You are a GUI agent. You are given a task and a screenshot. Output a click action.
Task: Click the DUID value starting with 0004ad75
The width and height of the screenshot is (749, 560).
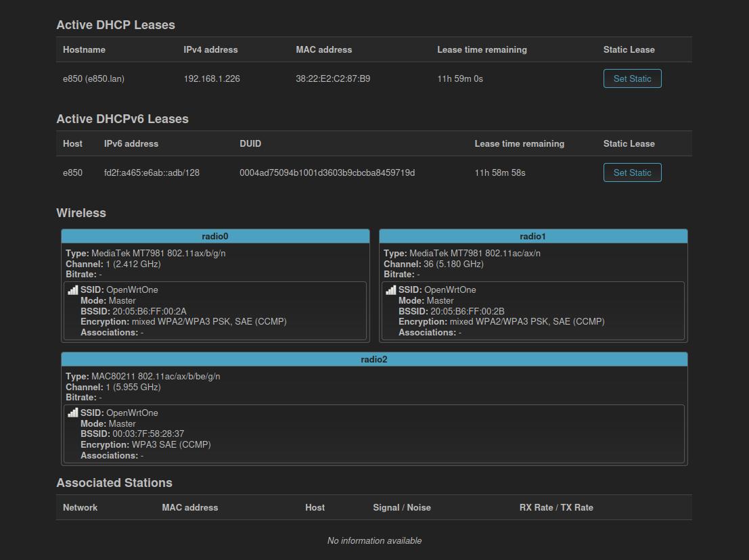coord(327,172)
